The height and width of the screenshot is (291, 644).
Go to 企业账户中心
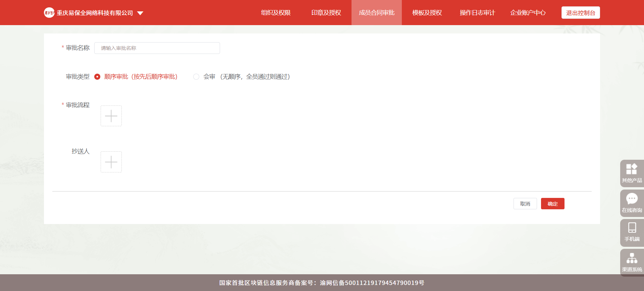(x=528, y=13)
